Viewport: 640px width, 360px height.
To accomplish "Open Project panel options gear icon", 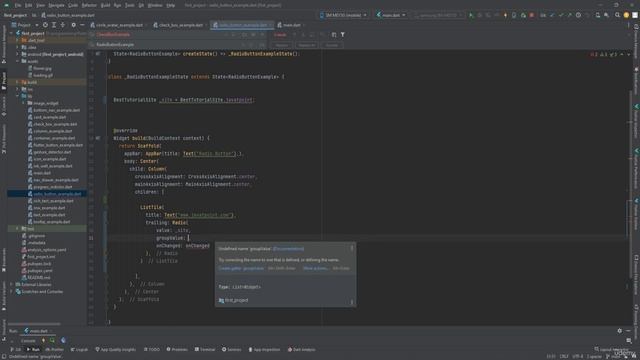I will pyautogui.click(x=73, y=25).
